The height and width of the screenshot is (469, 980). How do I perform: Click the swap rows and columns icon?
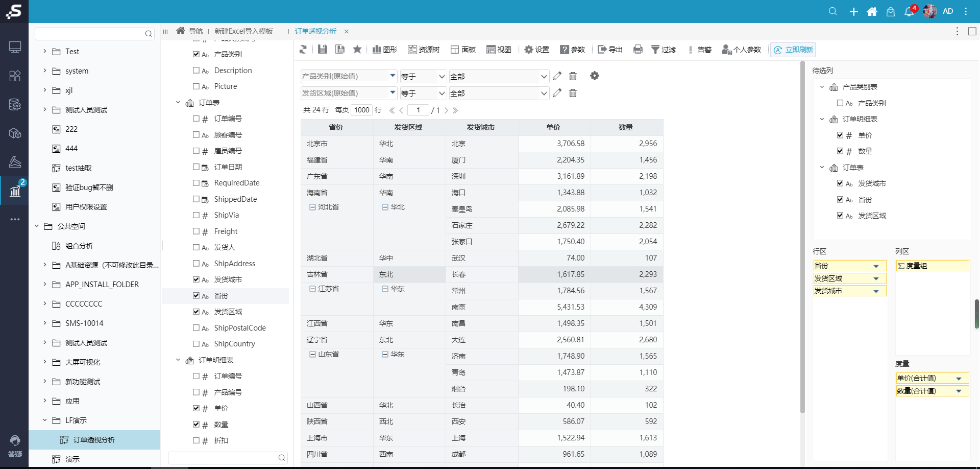pyautogui.click(x=303, y=50)
